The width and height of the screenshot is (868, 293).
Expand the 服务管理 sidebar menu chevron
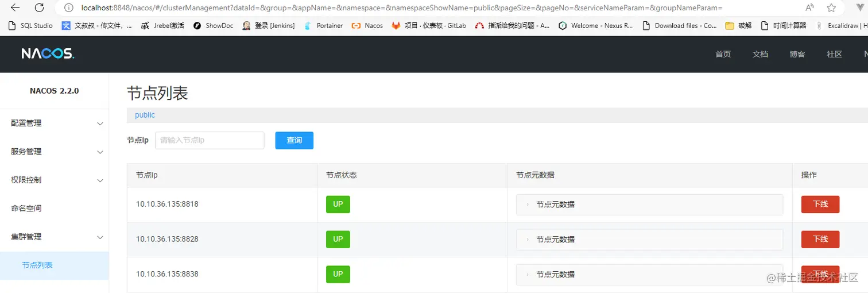coord(100,152)
